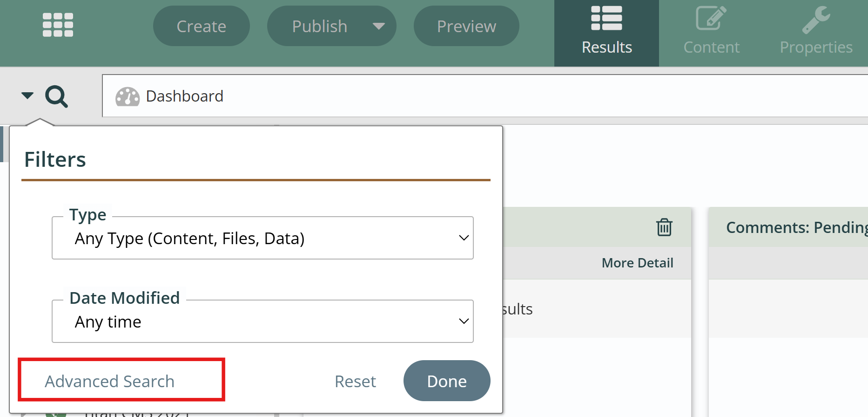Click the Publish button label
Image resolution: width=868 pixels, height=417 pixels.
point(319,26)
